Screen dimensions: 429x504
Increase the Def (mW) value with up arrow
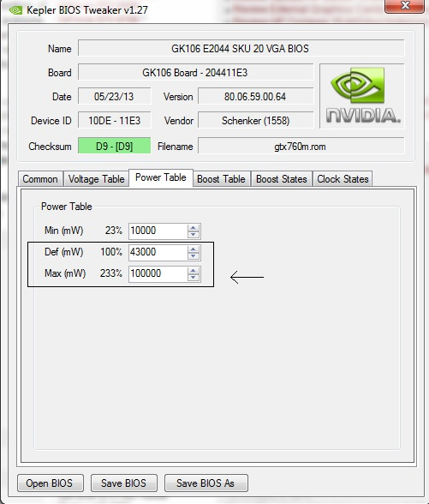pyautogui.click(x=194, y=249)
